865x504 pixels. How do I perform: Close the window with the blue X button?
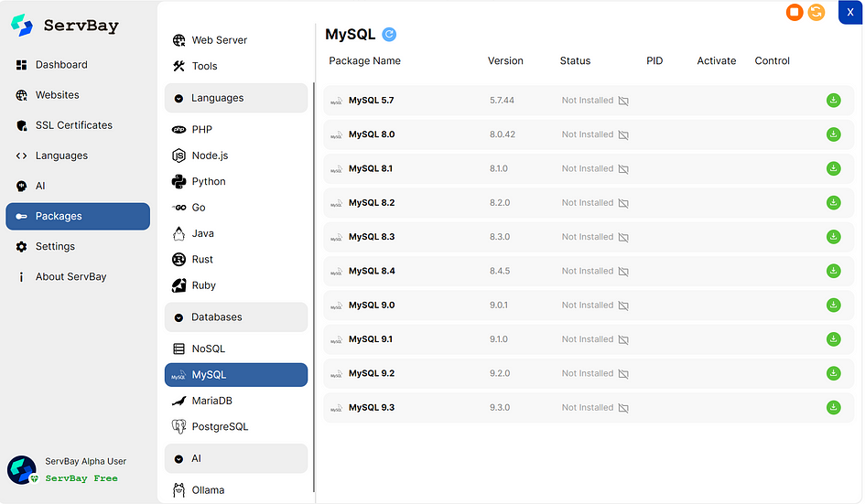coord(850,12)
